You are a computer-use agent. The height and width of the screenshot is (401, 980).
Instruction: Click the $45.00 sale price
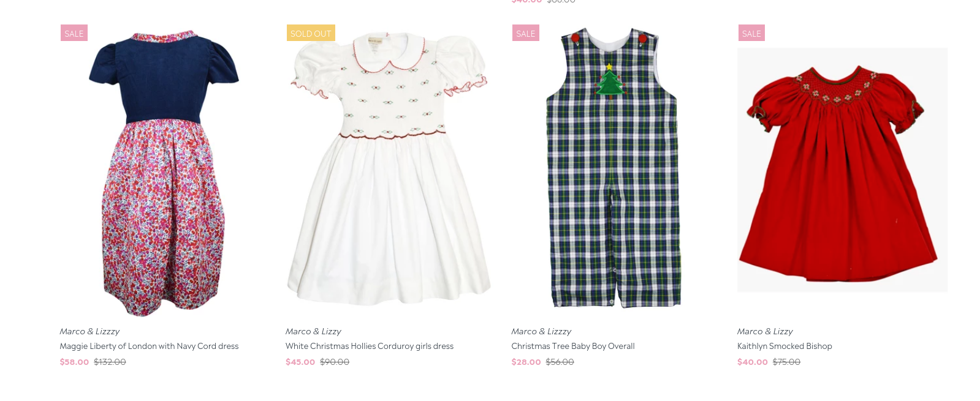point(300,361)
